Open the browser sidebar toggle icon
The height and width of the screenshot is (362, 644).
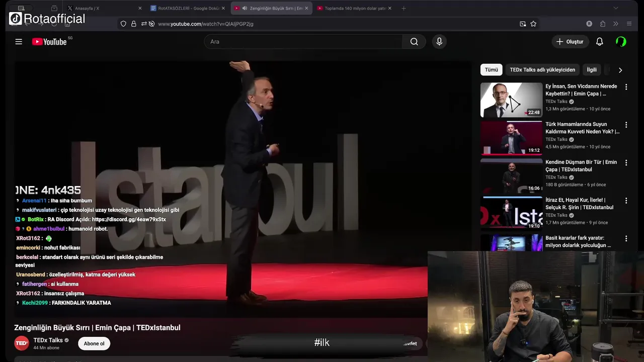point(21,8)
